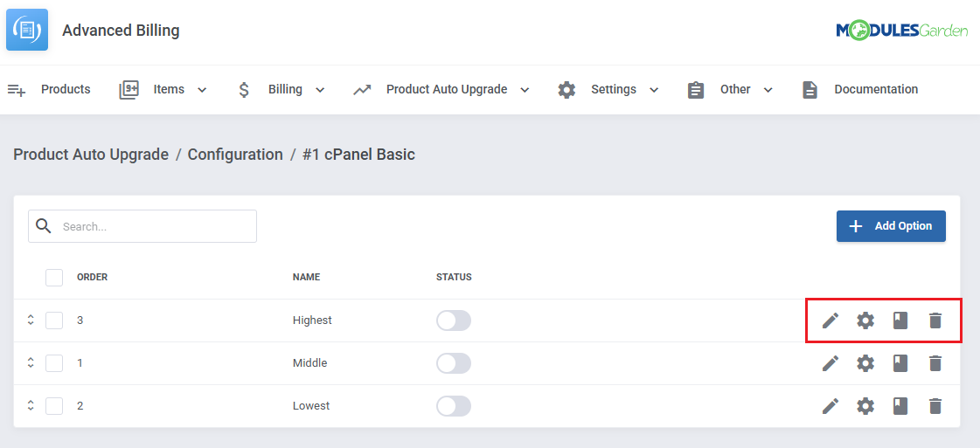Image resolution: width=980 pixels, height=448 pixels.
Task: Click the Products list-plus icon
Action: pos(17,90)
